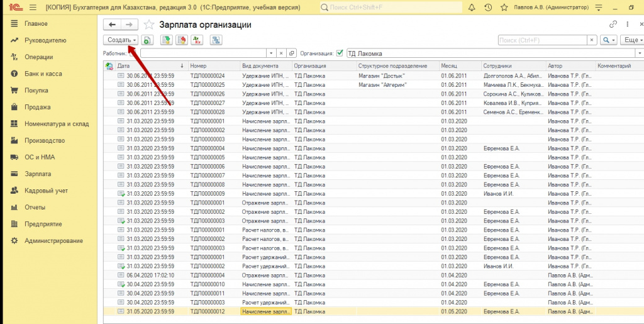Sort by Организация column header
The width and height of the screenshot is (644, 324).
(x=324, y=65)
